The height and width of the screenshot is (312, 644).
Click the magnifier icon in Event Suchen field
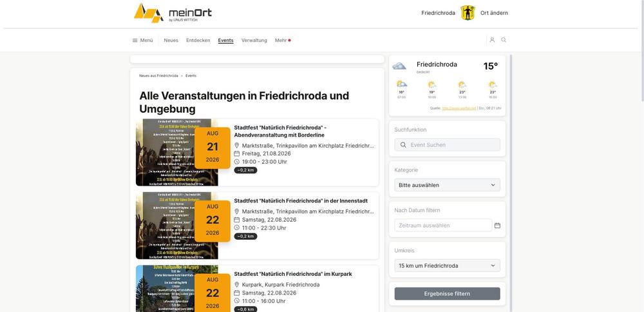coord(403,144)
